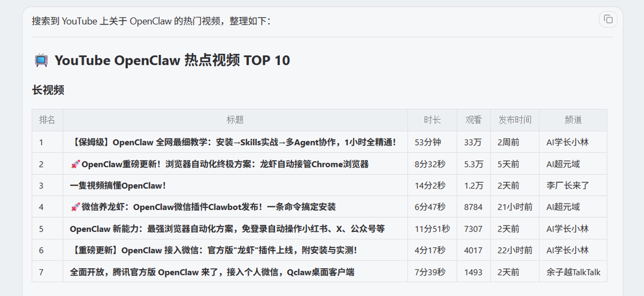The width and height of the screenshot is (644, 296).
Task: Click the copy message icon
Action: click(608, 19)
